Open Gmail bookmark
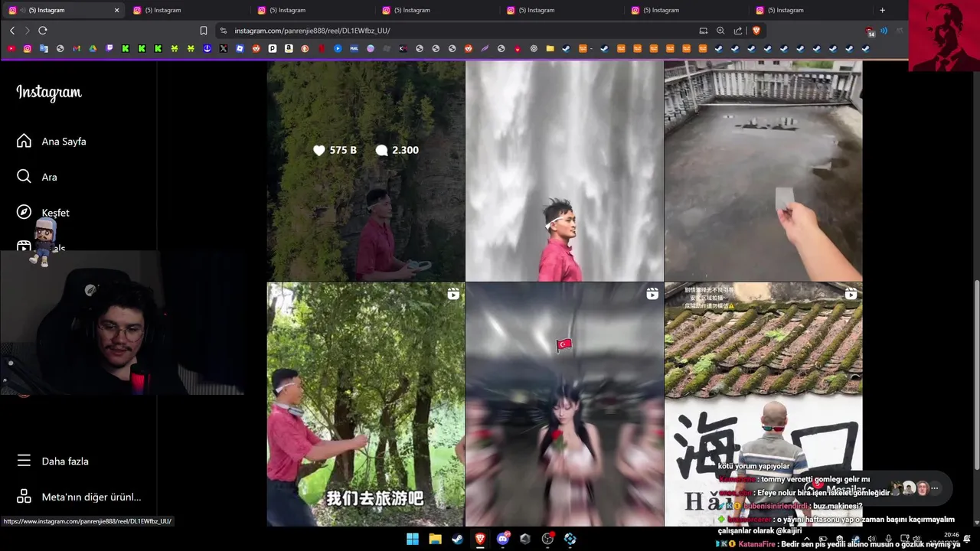The image size is (980, 551). point(77,48)
